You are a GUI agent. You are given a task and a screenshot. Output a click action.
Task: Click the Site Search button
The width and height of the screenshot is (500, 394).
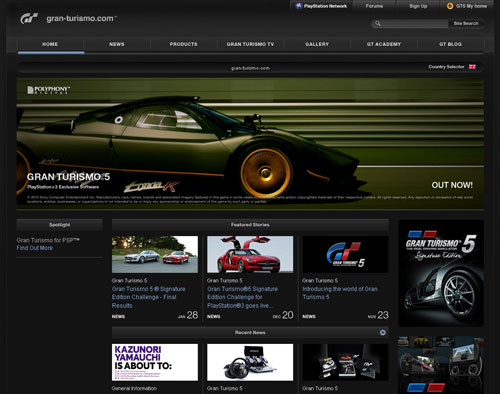[x=466, y=23]
